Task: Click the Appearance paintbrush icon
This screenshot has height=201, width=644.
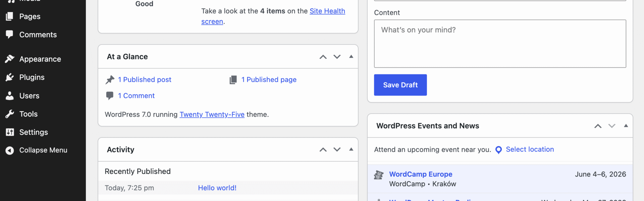Action: [9, 59]
